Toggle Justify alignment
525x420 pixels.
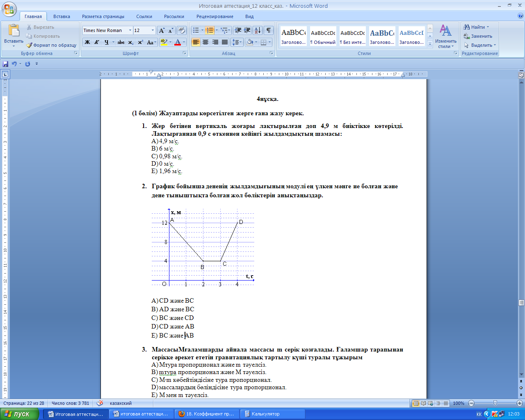tap(224, 42)
